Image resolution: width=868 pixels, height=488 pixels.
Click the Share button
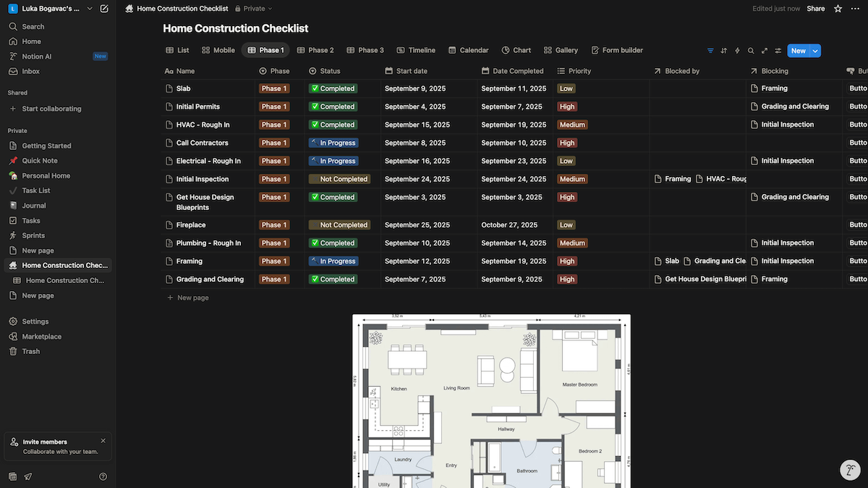(815, 8)
